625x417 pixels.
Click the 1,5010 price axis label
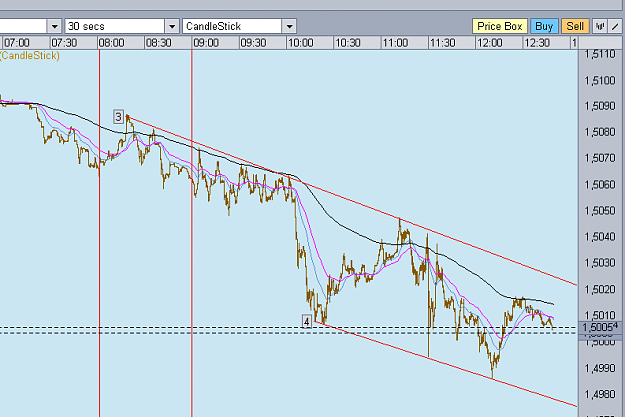click(x=600, y=315)
